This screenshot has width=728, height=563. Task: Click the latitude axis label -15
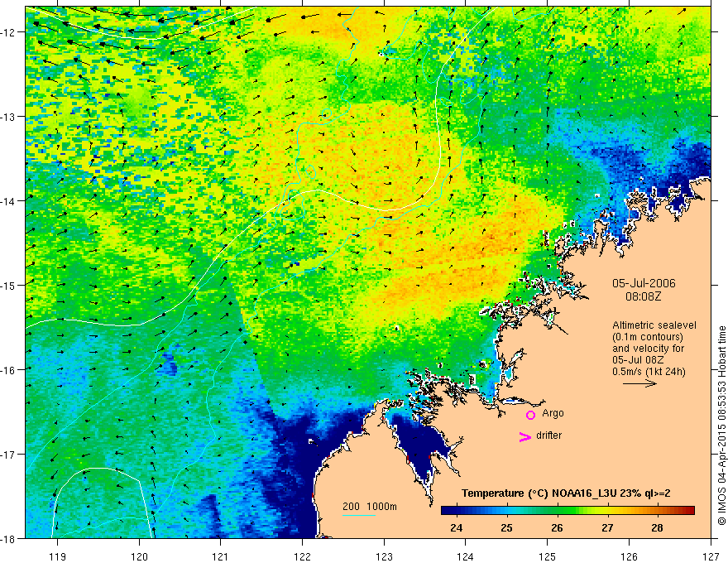click(8, 285)
